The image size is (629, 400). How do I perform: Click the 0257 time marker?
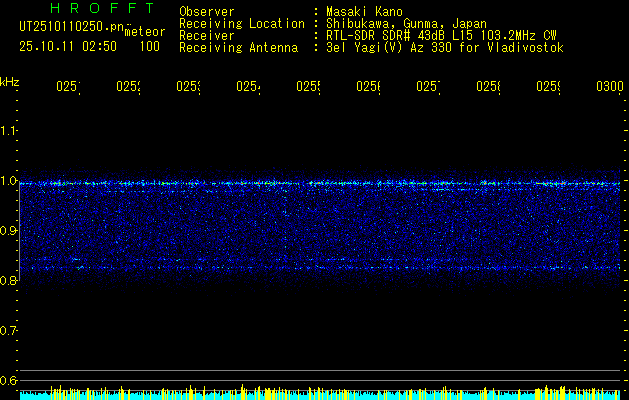428,87
